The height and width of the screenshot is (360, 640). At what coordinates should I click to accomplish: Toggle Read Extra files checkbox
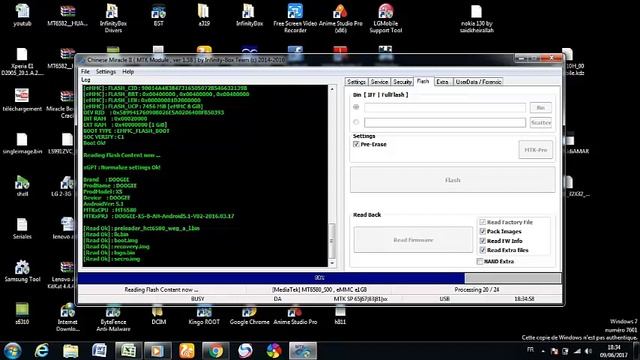click(x=482, y=250)
